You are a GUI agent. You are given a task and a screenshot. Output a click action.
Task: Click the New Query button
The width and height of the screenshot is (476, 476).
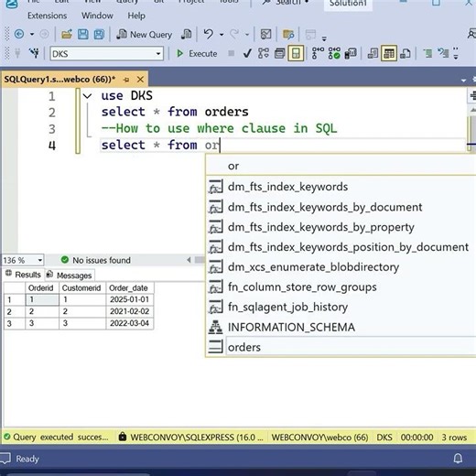[x=145, y=35]
